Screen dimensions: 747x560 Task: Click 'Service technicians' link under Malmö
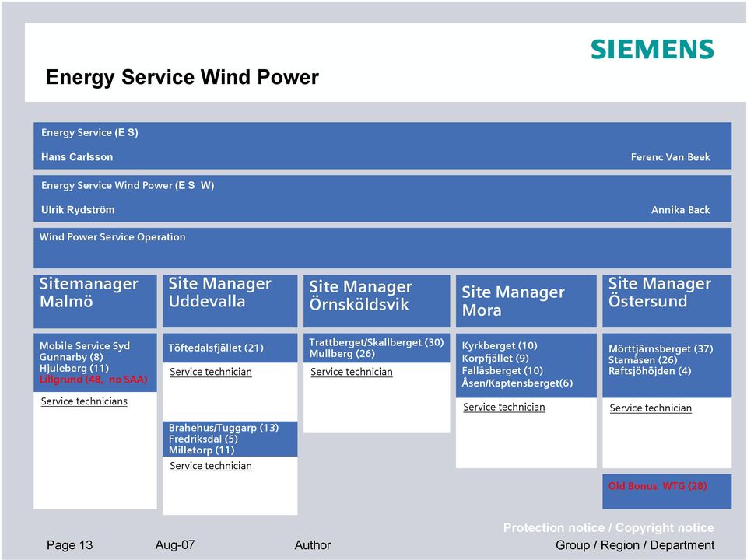pyautogui.click(x=84, y=401)
